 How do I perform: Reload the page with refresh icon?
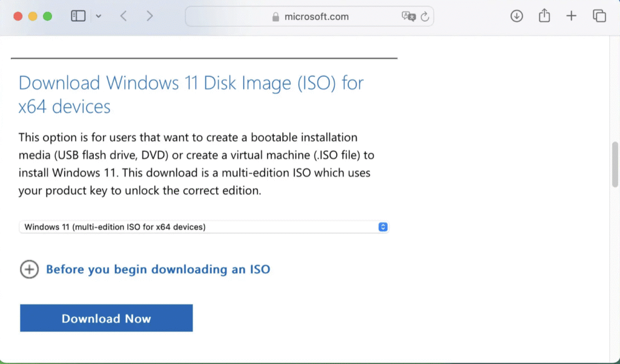pyautogui.click(x=424, y=16)
